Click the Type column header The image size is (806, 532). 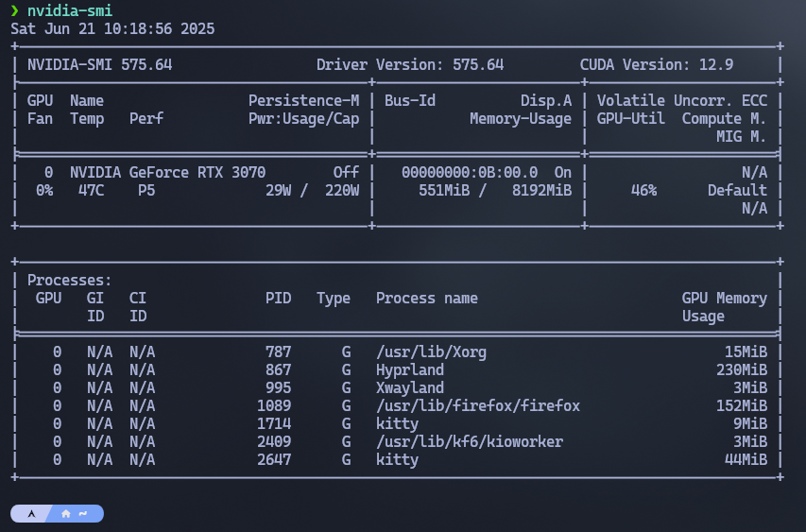[x=334, y=299]
